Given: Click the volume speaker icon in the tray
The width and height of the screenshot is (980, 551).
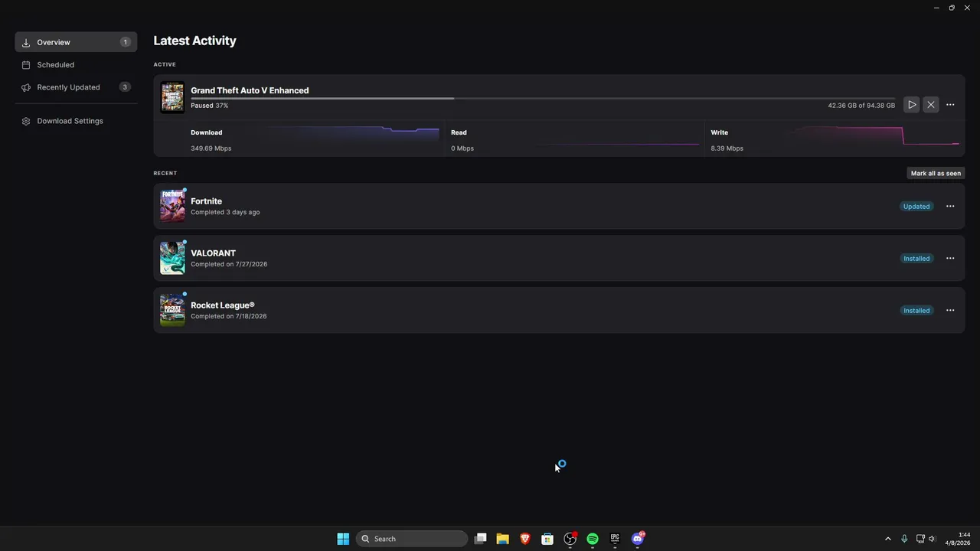Looking at the screenshot, I should [933, 539].
